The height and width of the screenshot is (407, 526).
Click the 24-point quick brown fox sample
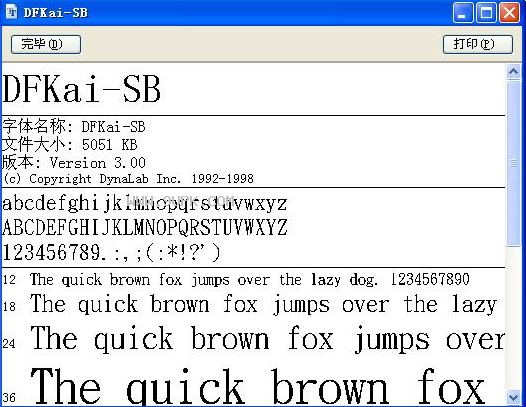(267, 339)
